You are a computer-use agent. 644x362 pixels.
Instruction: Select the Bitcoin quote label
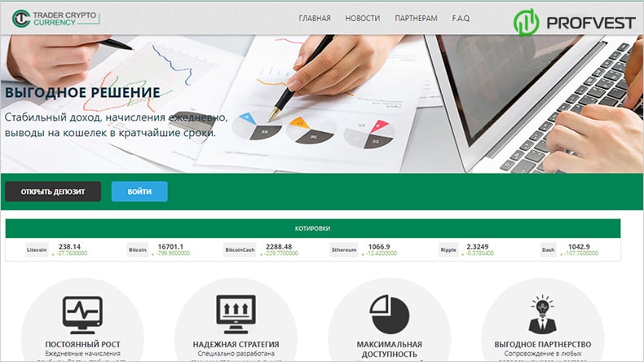pos(138,249)
